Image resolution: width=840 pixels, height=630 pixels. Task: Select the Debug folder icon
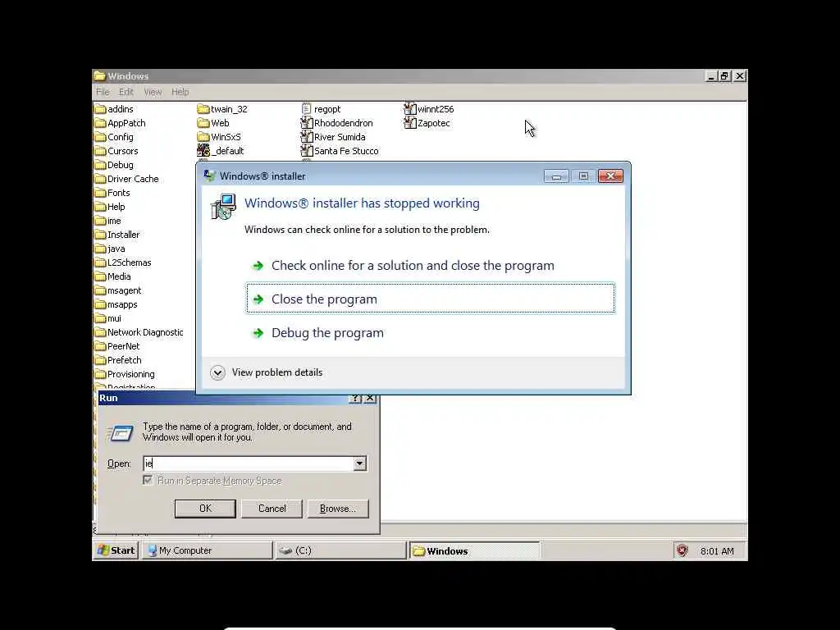pos(100,165)
